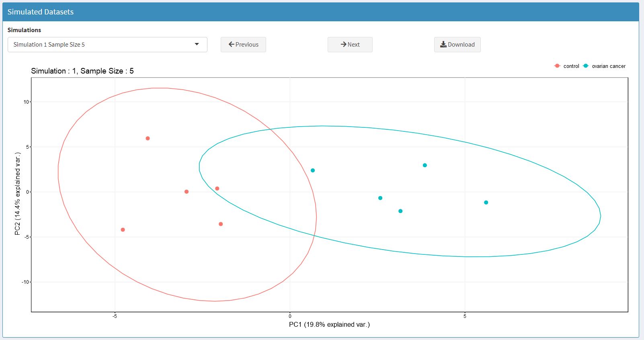The width and height of the screenshot is (644, 340).
Task: Click the y-axis tick label 10
Action: (26, 102)
